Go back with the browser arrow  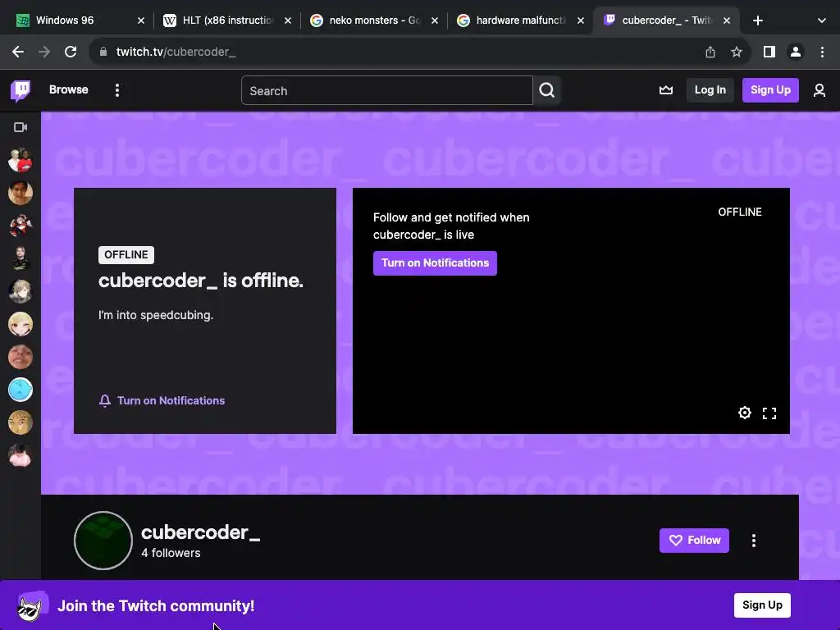point(18,52)
